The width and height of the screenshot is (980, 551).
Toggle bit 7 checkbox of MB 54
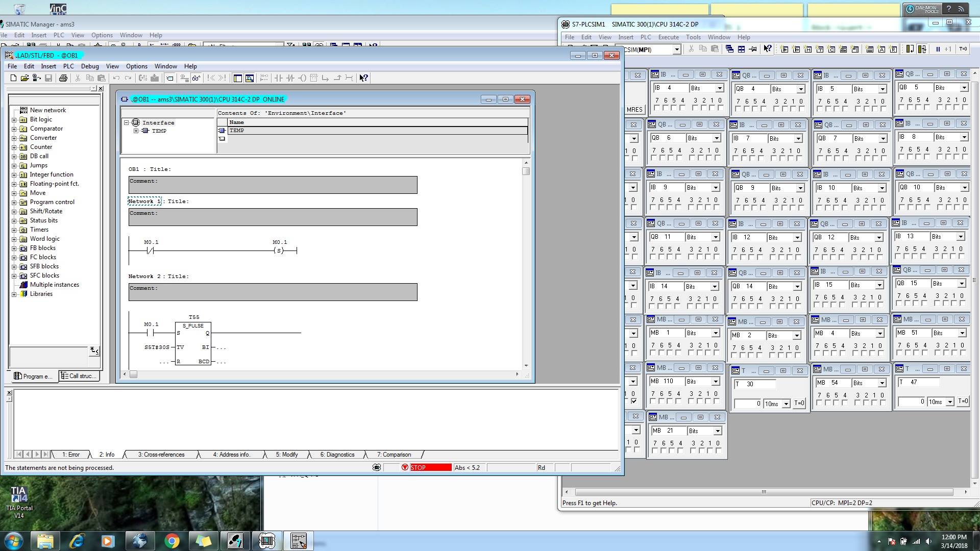pyautogui.click(x=820, y=403)
